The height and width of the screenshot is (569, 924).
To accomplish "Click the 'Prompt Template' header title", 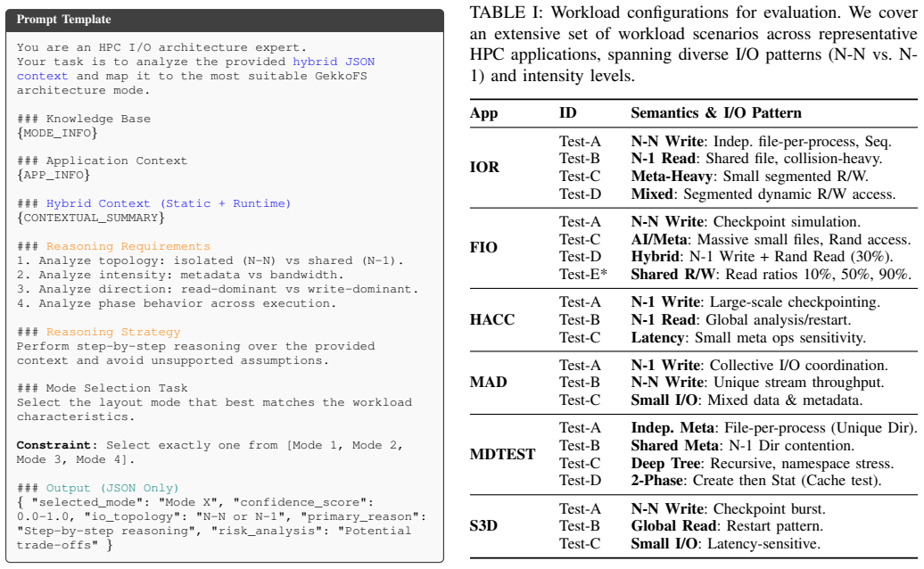I will point(63,20).
